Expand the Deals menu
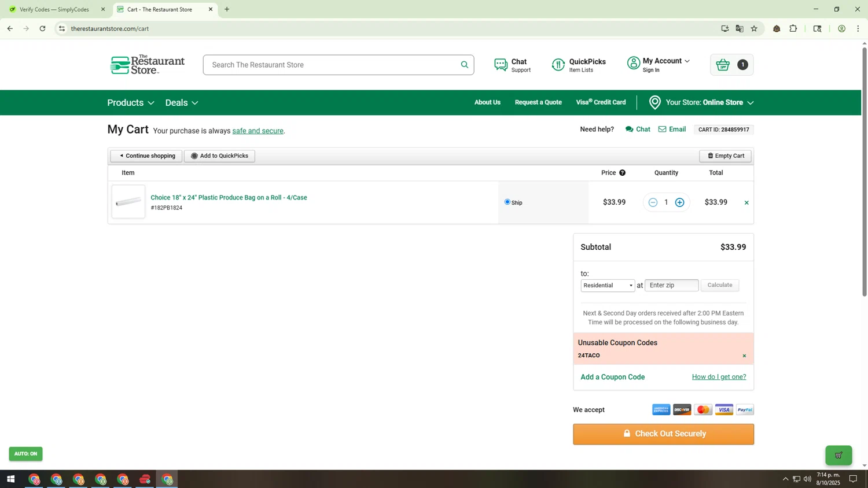This screenshot has width=868, height=488. point(182,103)
